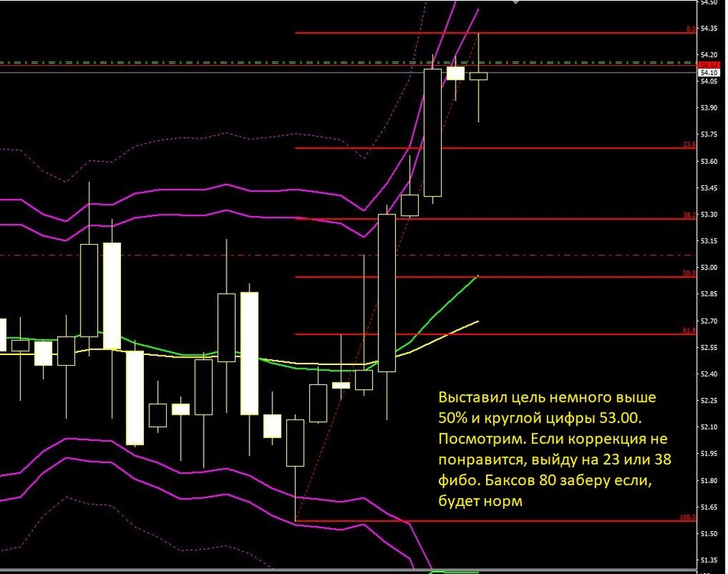This screenshot has width=728, height=574.
Task: Click price scale value 53.00
Action: pyautogui.click(x=709, y=268)
